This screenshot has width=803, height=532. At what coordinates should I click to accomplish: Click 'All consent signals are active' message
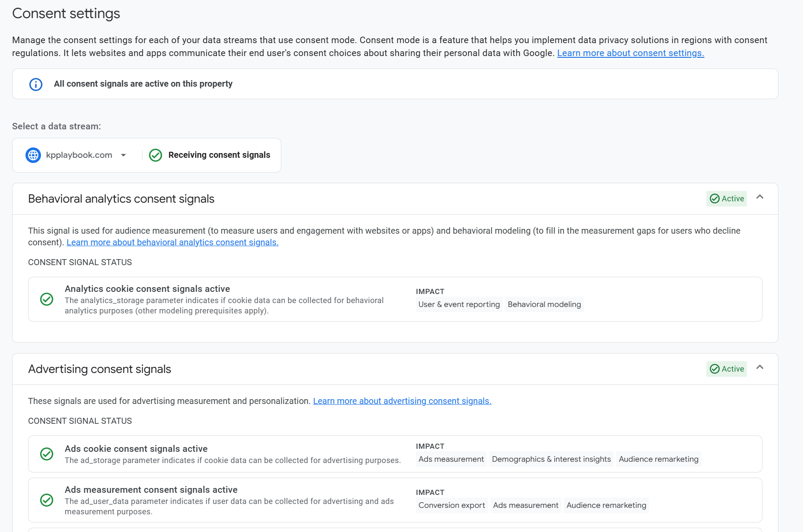pos(143,84)
